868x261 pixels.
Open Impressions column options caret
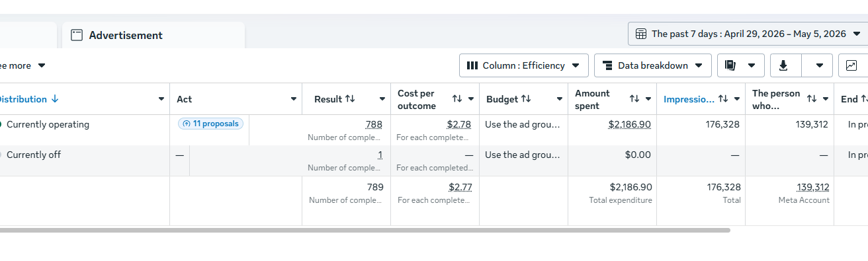point(737,99)
